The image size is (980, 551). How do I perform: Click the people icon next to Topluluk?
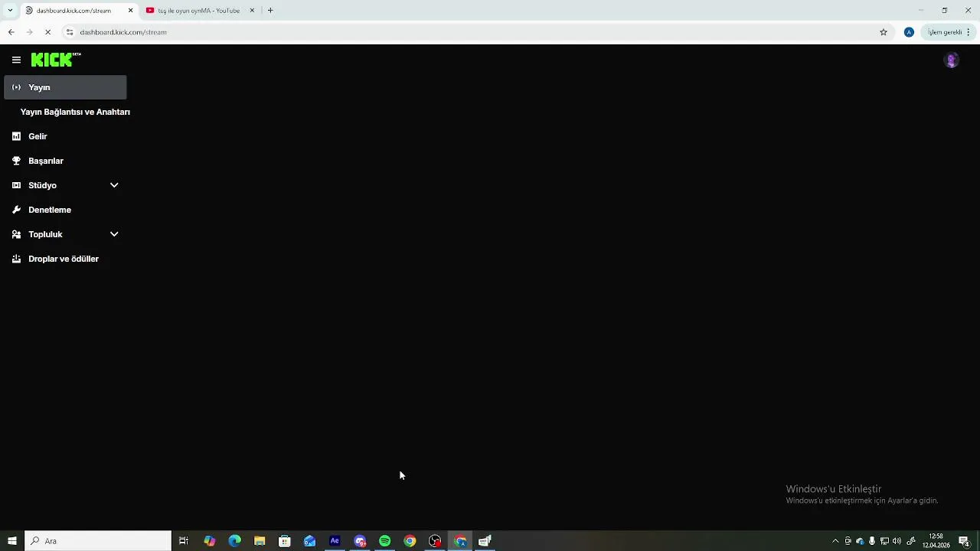[16, 234]
